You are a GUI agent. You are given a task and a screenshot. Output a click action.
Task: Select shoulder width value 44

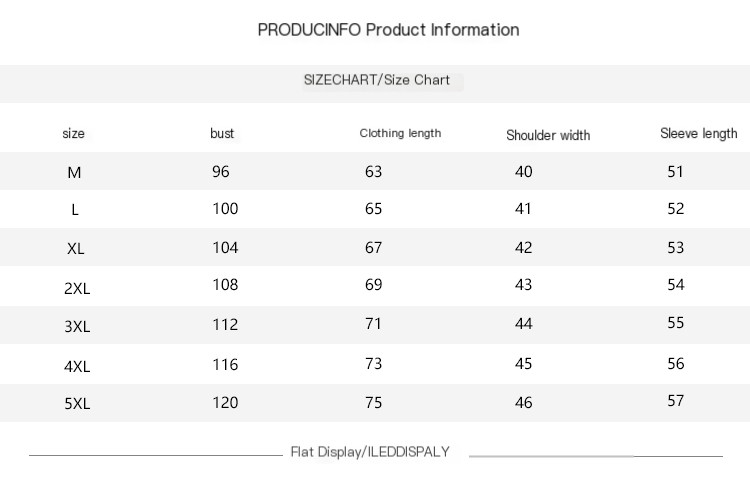click(x=524, y=324)
